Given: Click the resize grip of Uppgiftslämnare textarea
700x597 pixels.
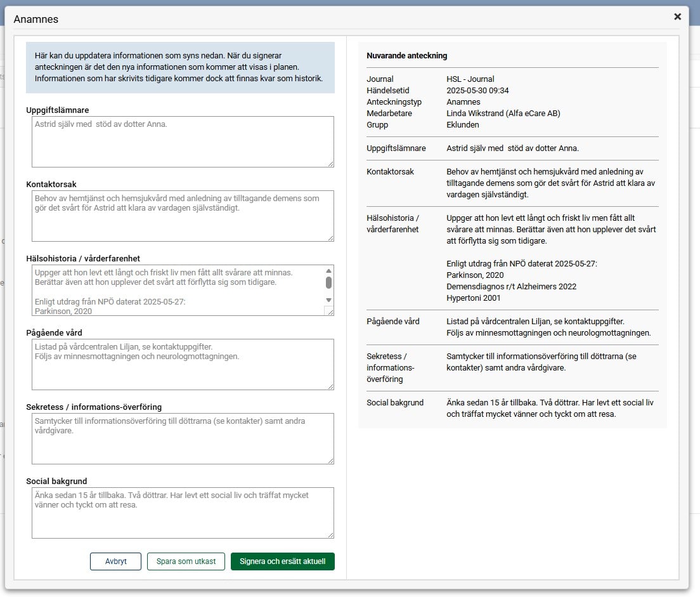Looking at the screenshot, I should pos(330,163).
